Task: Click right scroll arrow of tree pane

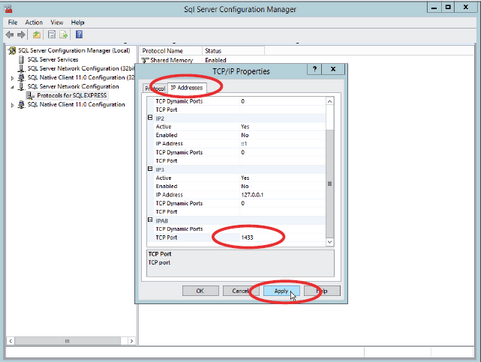Action: coord(132,341)
